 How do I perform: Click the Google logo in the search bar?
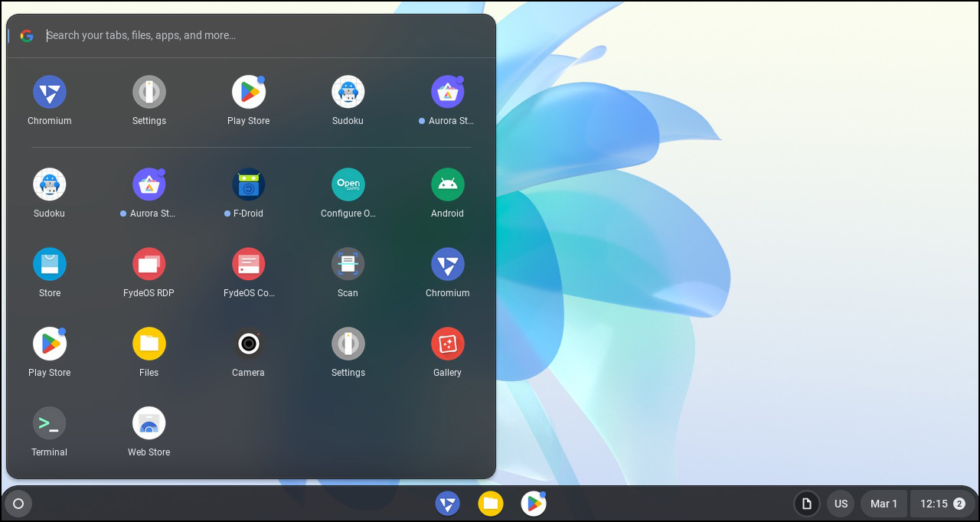tap(27, 35)
